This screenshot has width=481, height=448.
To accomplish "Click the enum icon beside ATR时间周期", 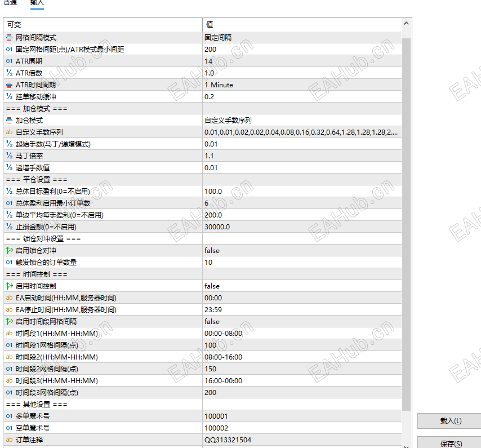I will click(9, 85).
